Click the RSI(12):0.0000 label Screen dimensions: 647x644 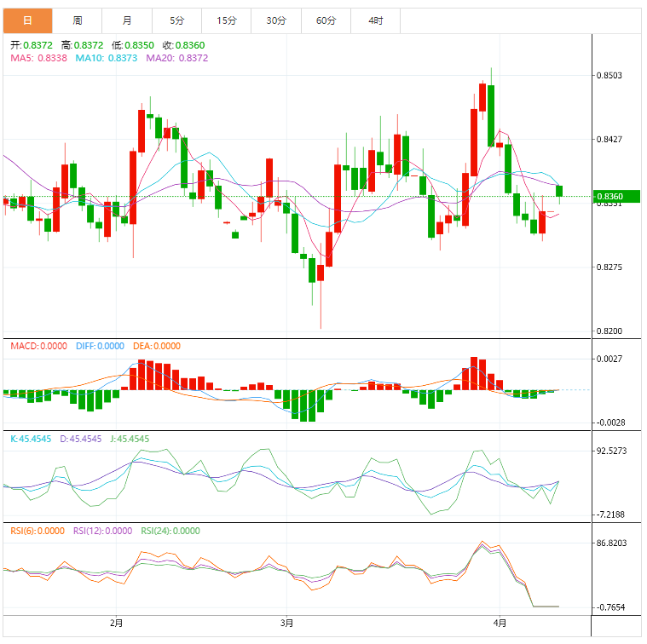pyautogui.click(x=103, y=531)
